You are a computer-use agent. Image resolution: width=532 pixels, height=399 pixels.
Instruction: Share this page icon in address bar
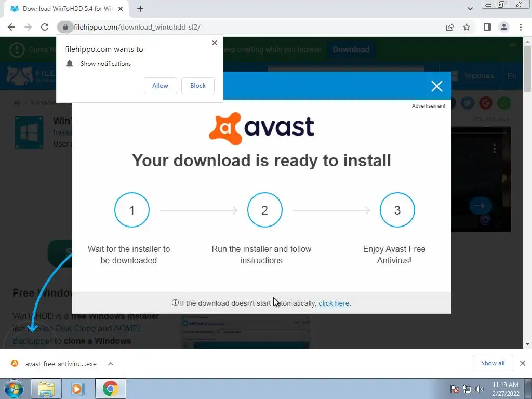pyautogui.click(x=450, y=27)
